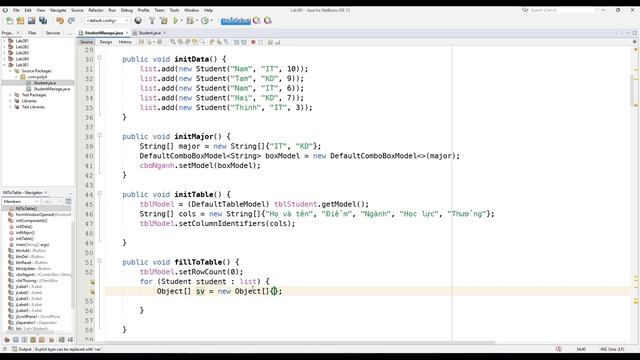Run the project with green play icon
The height and width of the screenshot is (360, 640).
coord(176,20)
